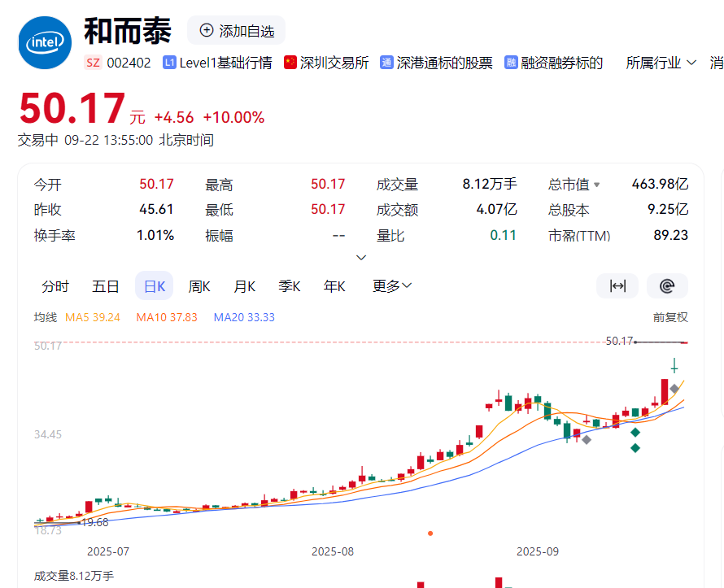Click the China flag 深圳交易所 icon

coord(290,63)
